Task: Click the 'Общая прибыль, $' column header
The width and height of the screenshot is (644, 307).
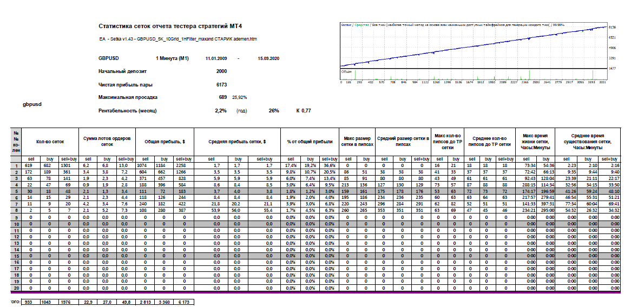Action: 165,142
